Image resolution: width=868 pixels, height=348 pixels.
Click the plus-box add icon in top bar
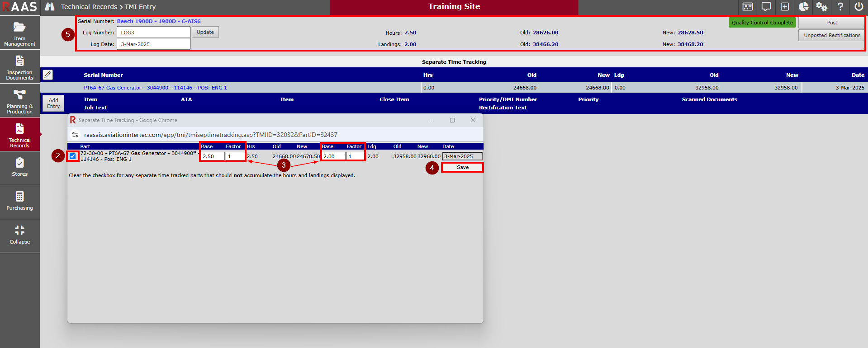pos(785,7)
